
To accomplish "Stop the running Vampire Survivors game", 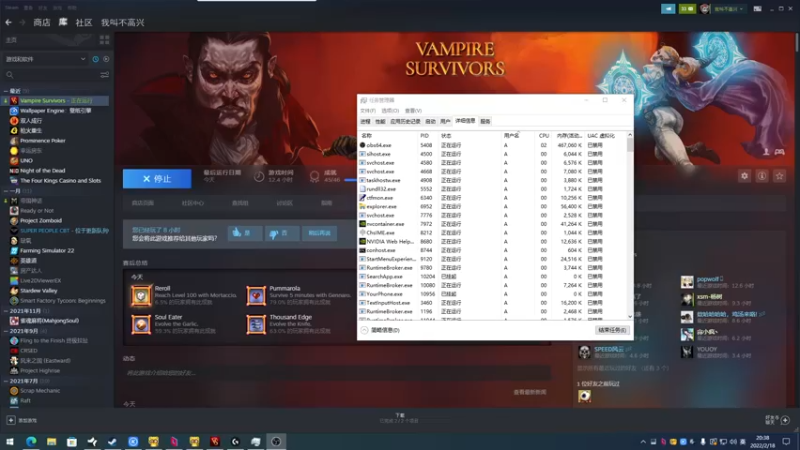I will (157, 179).
